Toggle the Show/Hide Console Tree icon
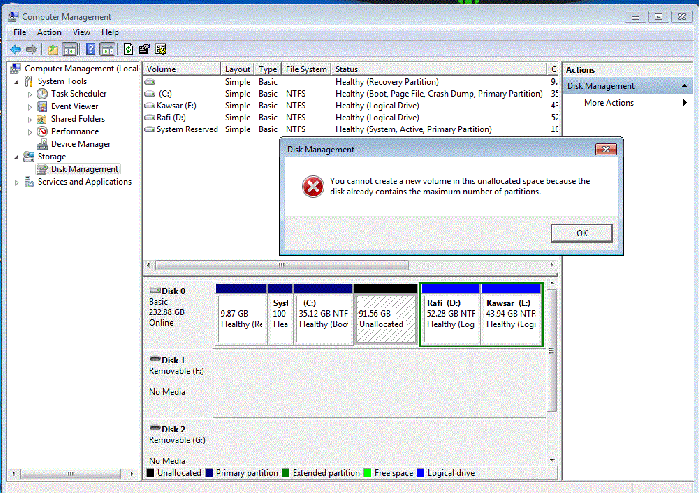700x493 pixels. pyautogui.click(x=70, y=50)
